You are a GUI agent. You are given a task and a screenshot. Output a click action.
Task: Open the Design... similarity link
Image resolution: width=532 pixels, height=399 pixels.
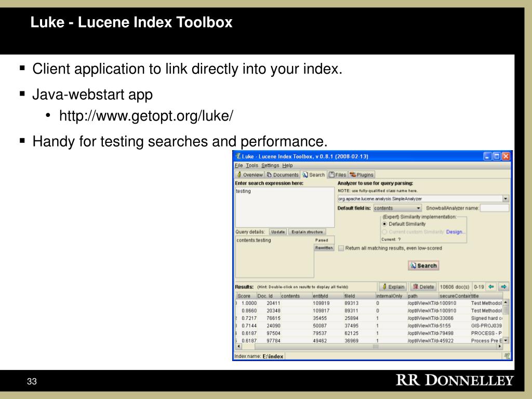456,232
